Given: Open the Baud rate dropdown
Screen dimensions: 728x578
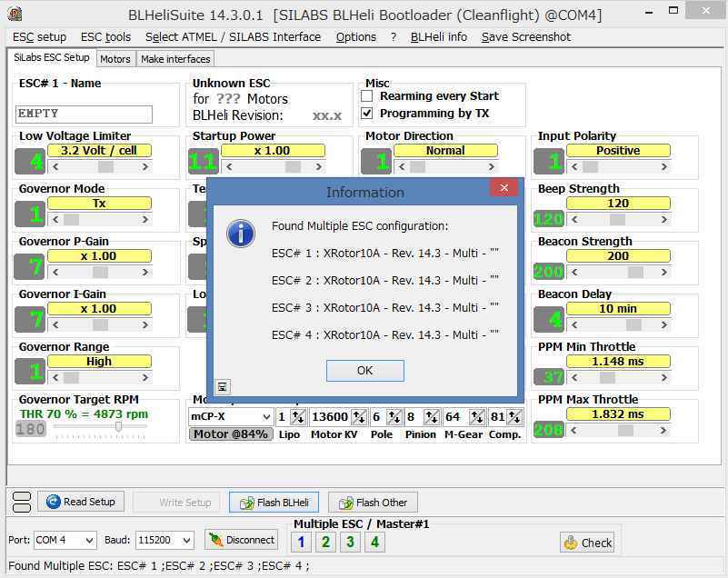Looking at the screenshot, I should (x=164, y=540).
